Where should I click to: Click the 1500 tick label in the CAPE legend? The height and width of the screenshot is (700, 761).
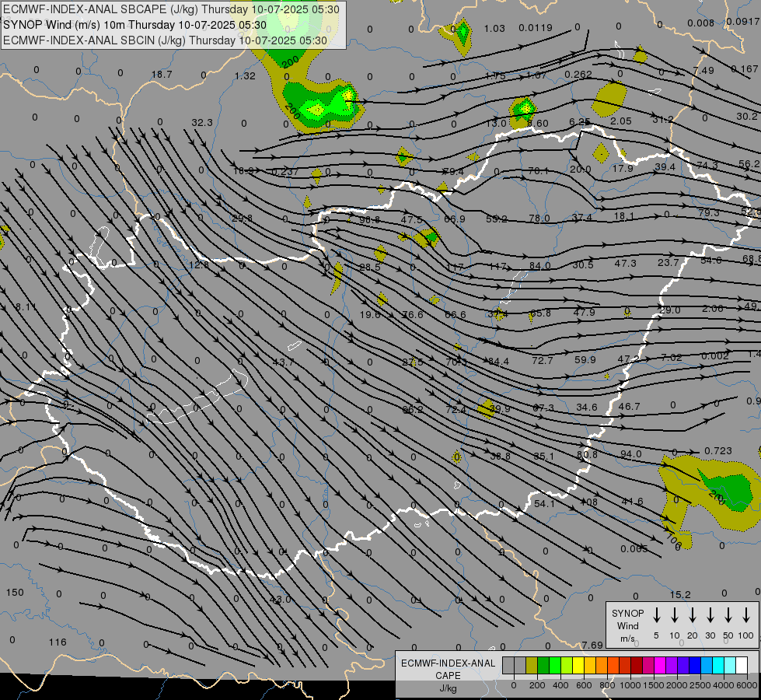[x=654, y=685]
